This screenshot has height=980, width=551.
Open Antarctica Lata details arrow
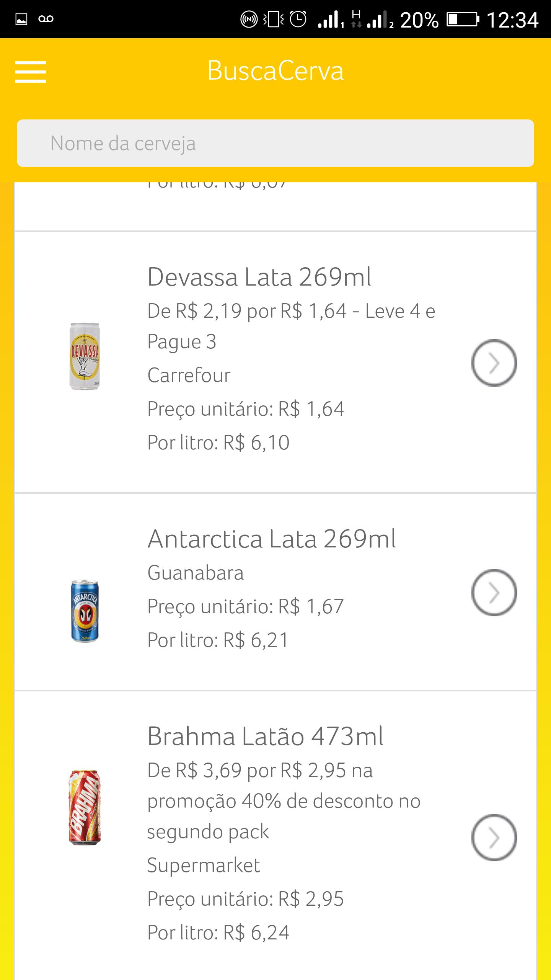(x=494, y=593)
